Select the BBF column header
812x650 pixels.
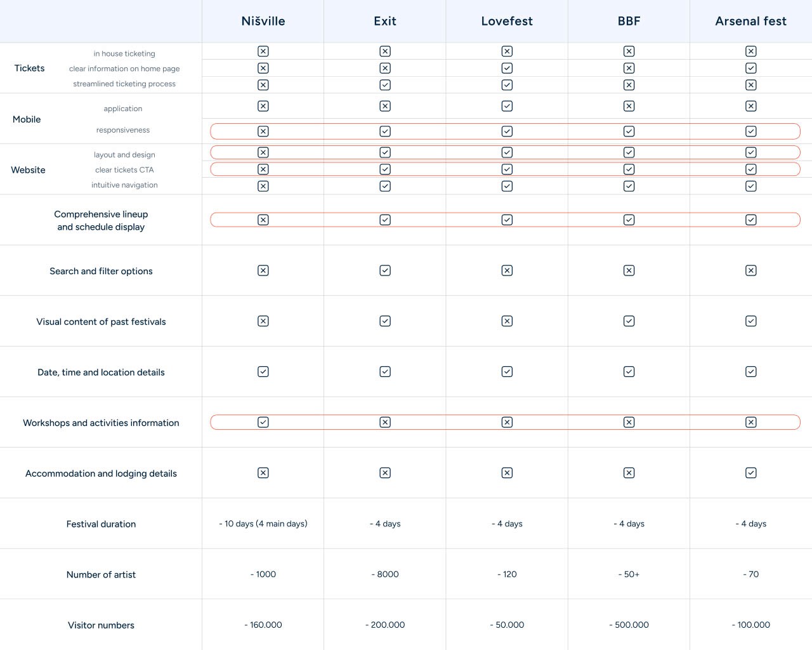click(629, 21)
